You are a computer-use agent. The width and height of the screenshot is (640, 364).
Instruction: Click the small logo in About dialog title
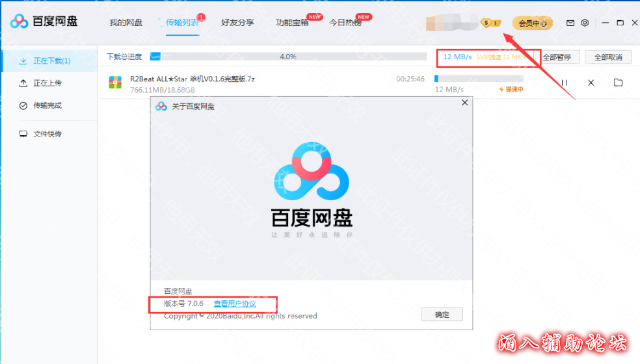point(161,106)
